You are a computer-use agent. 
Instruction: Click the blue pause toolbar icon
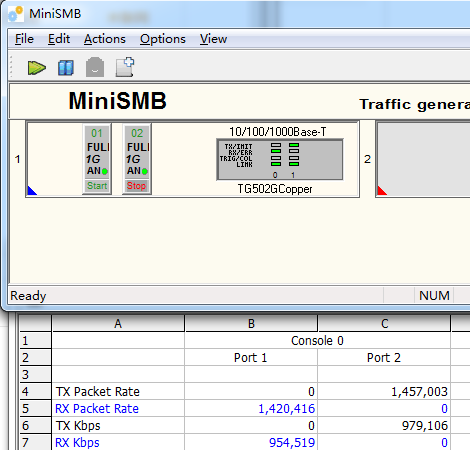coord(66,68)
